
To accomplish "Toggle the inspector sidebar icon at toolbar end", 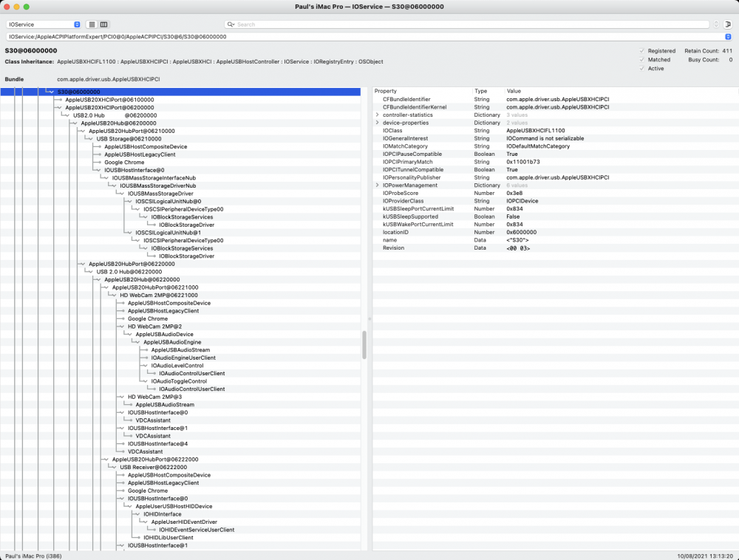I will 728,24.
